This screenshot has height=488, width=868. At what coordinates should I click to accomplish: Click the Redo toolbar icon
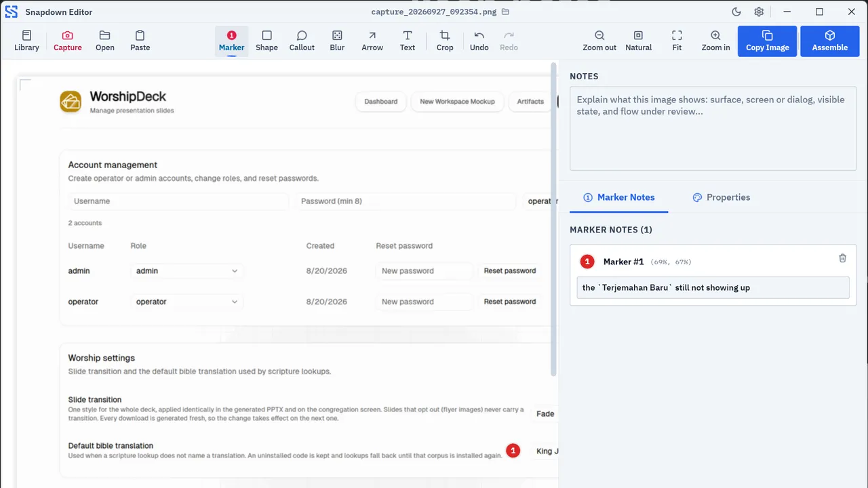(x=509, y=41)
